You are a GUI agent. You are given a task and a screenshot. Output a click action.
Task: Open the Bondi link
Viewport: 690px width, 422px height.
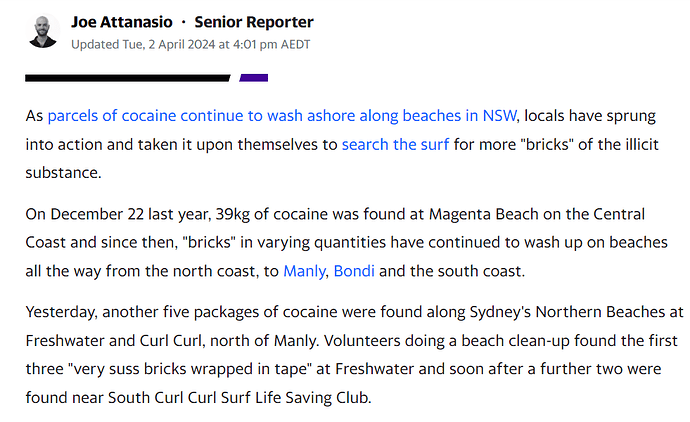click(x=354, y=271)
